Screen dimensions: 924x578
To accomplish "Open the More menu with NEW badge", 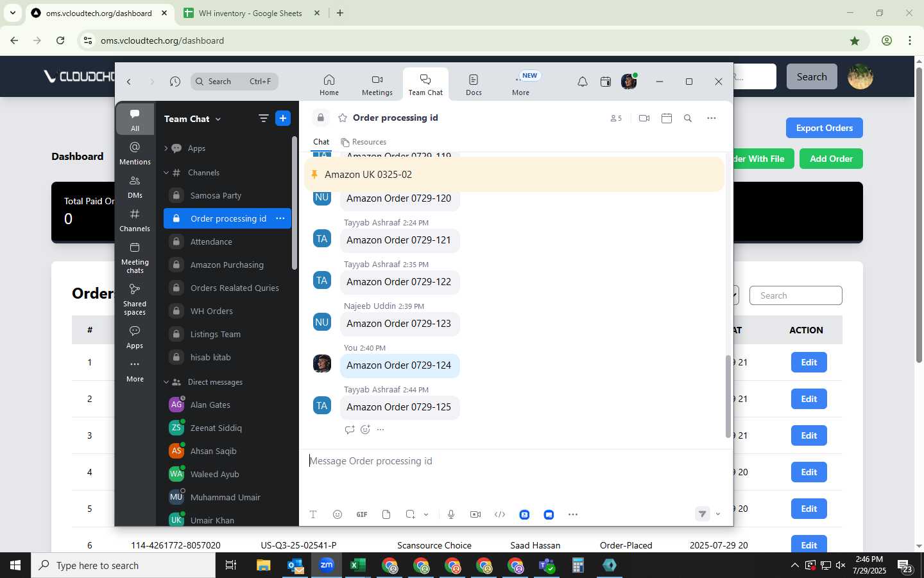I will point(521,84).
